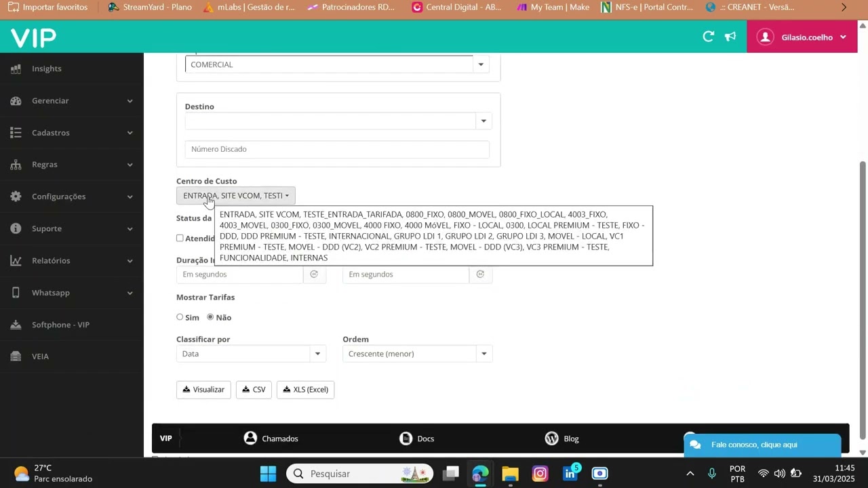Click the VEIA sidebar icon
The height and width of the screenshot is (488, 868).
[16, 357]
